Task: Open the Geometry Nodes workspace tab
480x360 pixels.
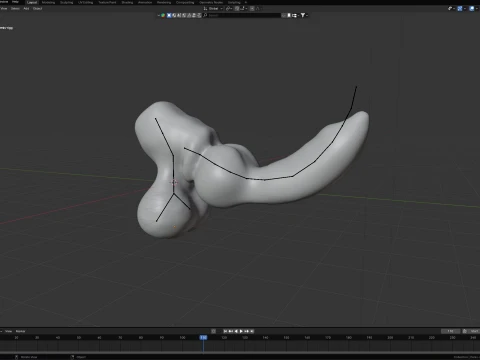Action: point(211,2)
